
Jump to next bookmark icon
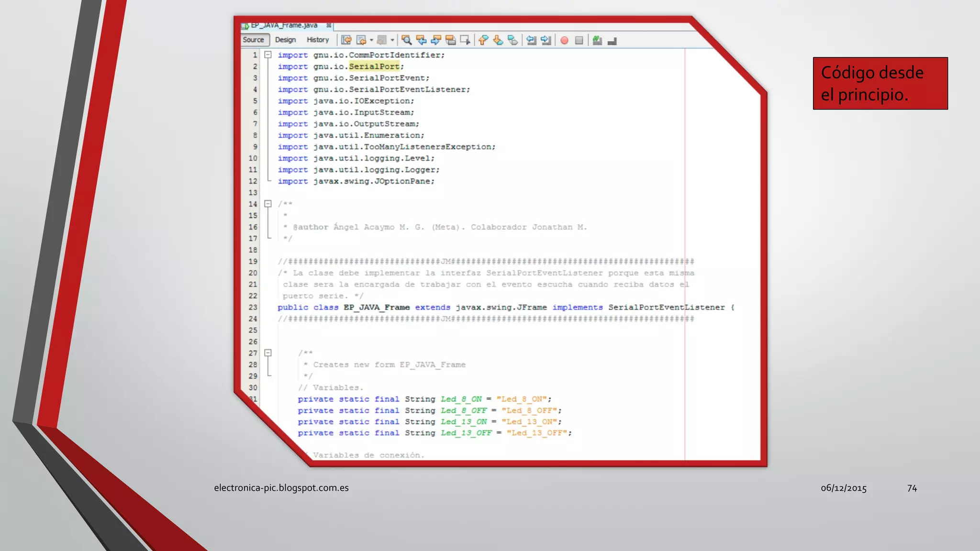coord(498,40)
